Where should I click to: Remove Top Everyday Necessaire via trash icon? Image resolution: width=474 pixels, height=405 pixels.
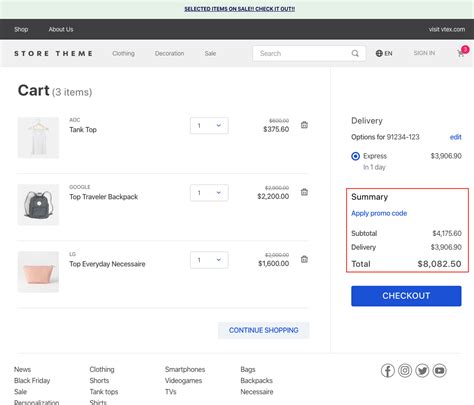tap(304, 259)
